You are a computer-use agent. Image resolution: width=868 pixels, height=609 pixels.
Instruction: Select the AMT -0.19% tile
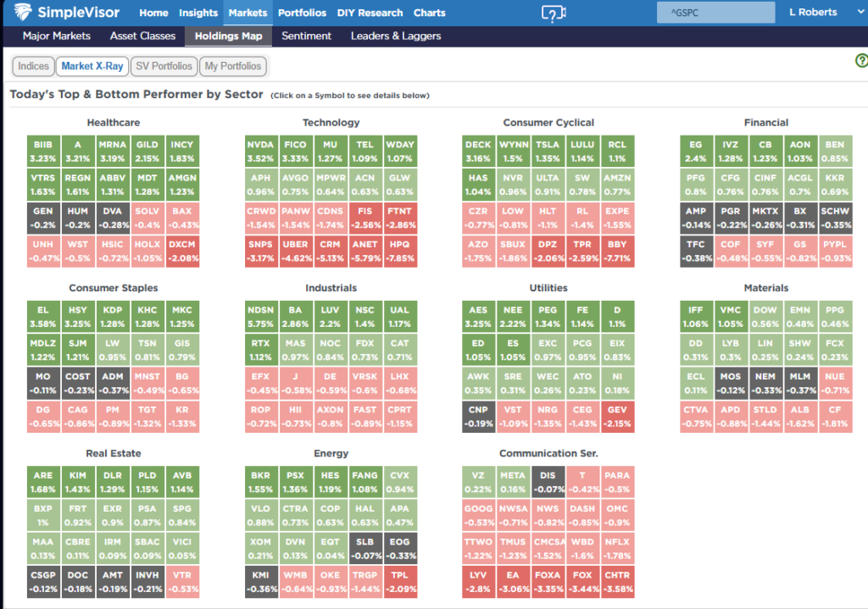click(113, 581)
